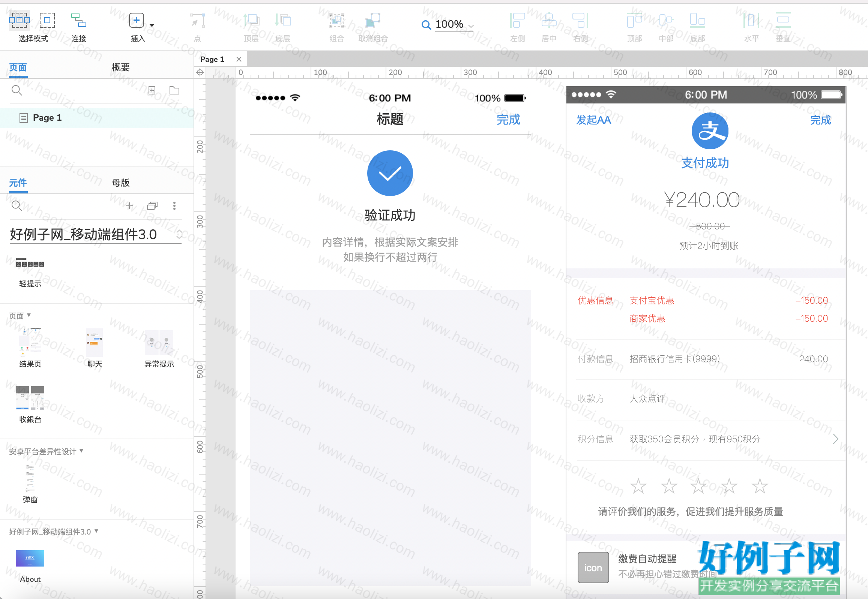Align right with the 右侧 icon
868x599 pixels.
[580, 20]
